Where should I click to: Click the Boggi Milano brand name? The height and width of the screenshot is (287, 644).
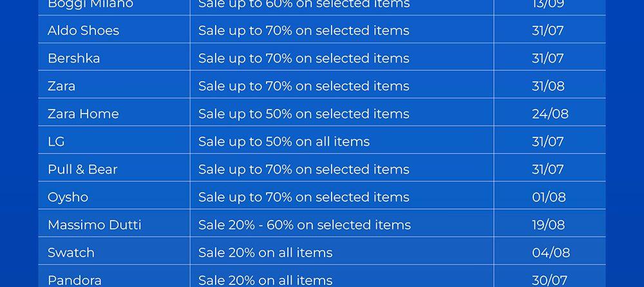[x=90, y=5]
